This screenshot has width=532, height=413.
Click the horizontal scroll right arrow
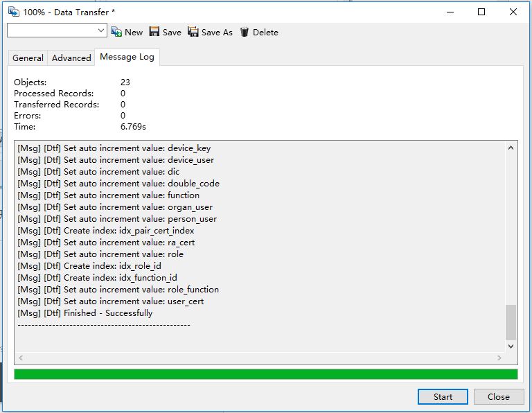[x=499, y=358]
